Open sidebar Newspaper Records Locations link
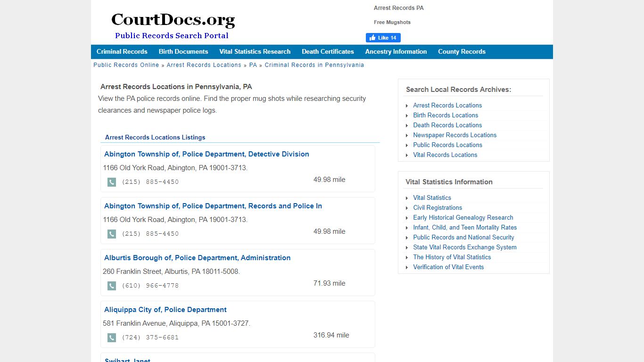The height and width of the screenshot is (362, 644). [455, 135]
